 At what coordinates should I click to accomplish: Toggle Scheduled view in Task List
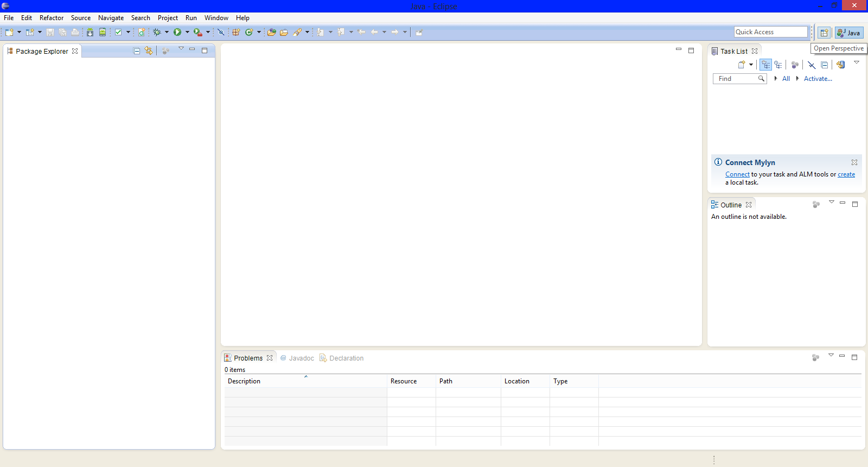pos(778,65)
